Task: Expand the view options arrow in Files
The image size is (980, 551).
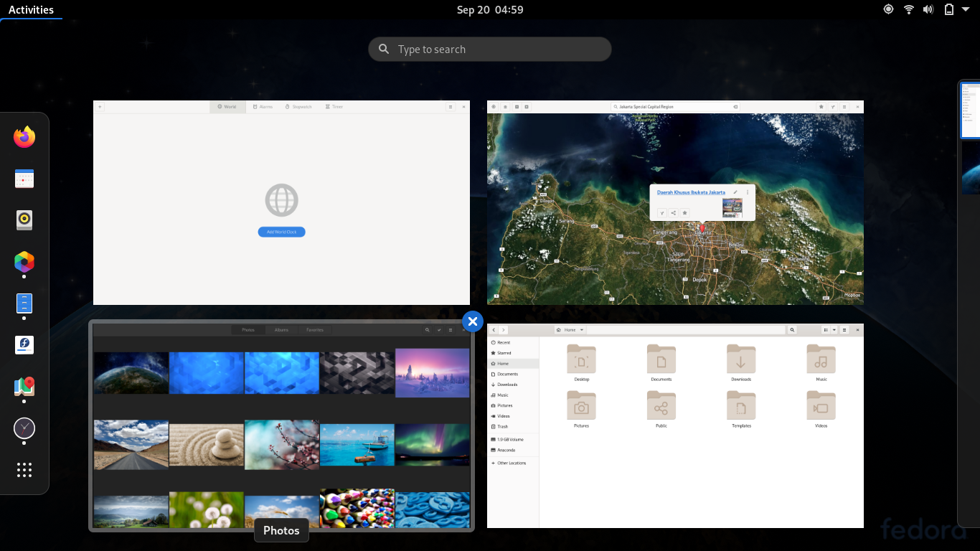Action: coord(834,330)
